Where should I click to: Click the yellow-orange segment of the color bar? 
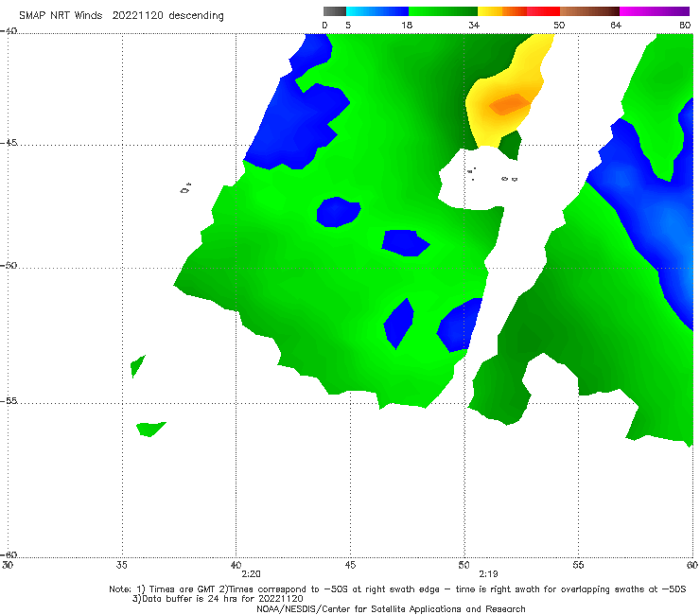(502, 11)
